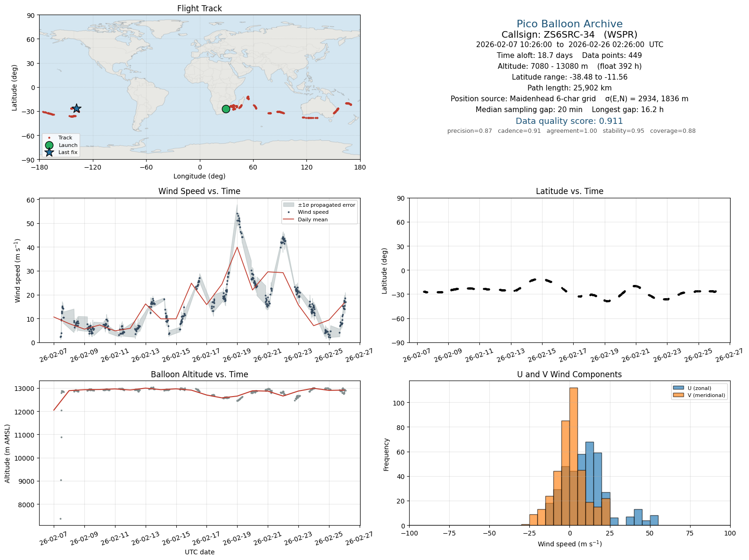The height and width of the screenshot is (560, 749).
Task: Click the ±1σ propagated error legend label
Action: click(x=327, y=205)
